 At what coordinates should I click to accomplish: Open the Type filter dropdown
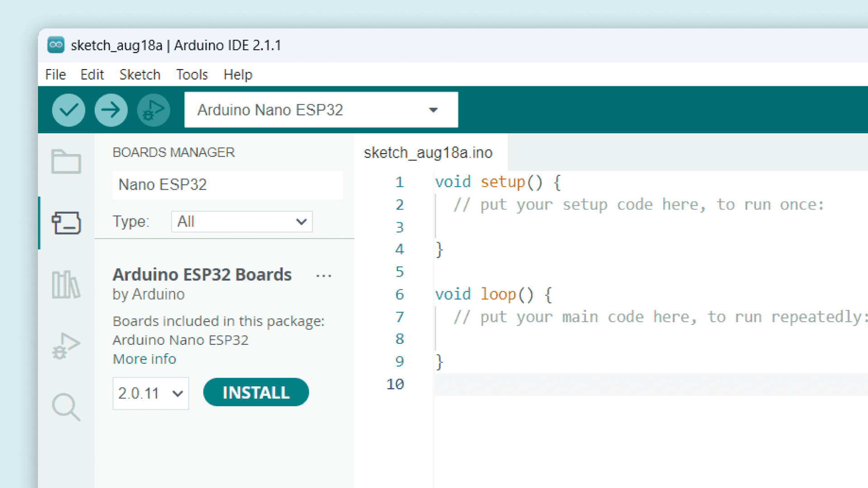(242, 221)
